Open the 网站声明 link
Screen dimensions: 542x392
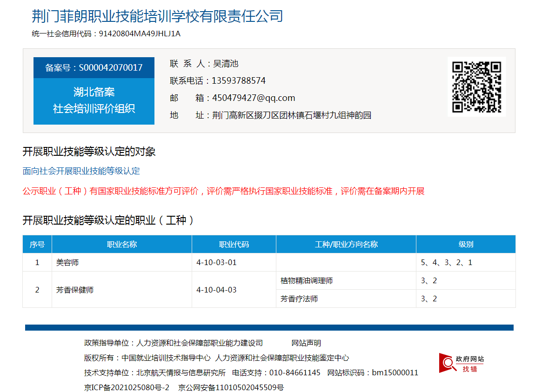306,343
